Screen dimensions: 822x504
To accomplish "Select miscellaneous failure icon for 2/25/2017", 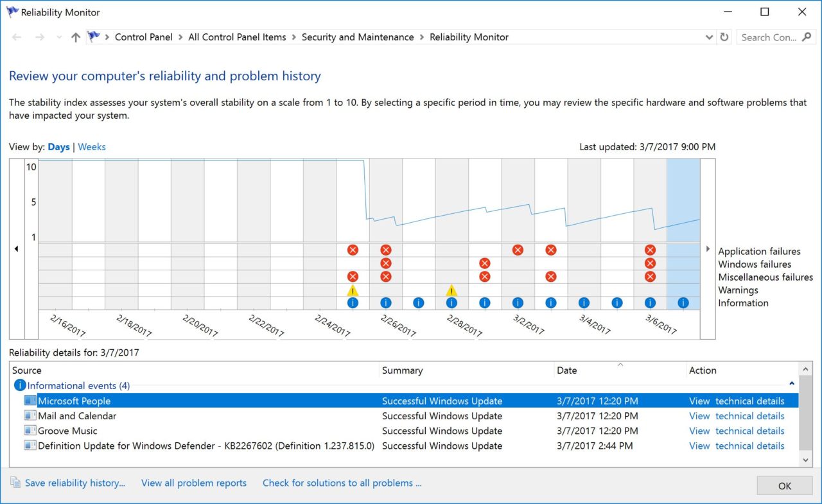I will coord(353,277).
